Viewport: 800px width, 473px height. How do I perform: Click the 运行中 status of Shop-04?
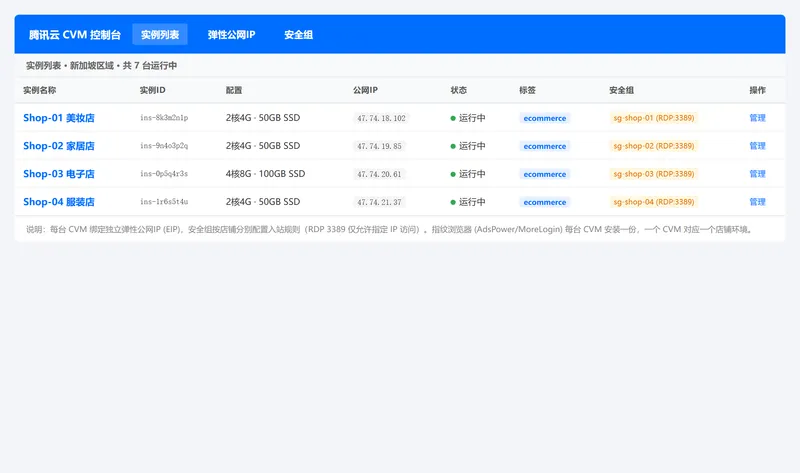[x=468, y=202]
